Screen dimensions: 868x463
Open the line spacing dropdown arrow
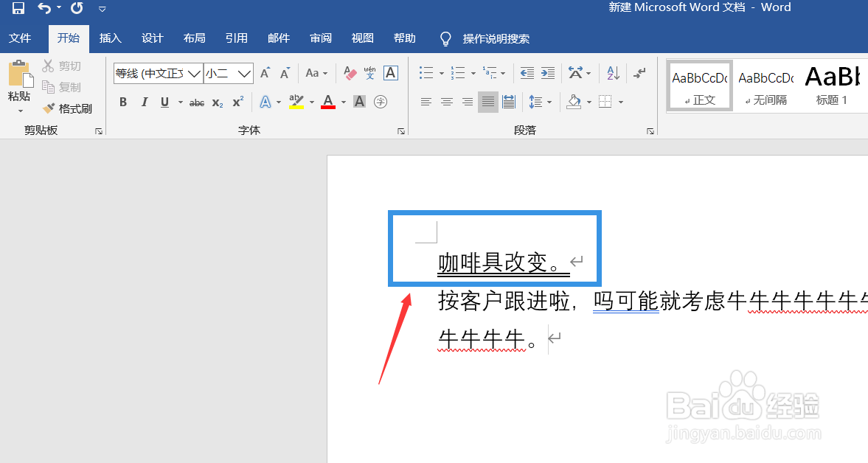point(549,102)
